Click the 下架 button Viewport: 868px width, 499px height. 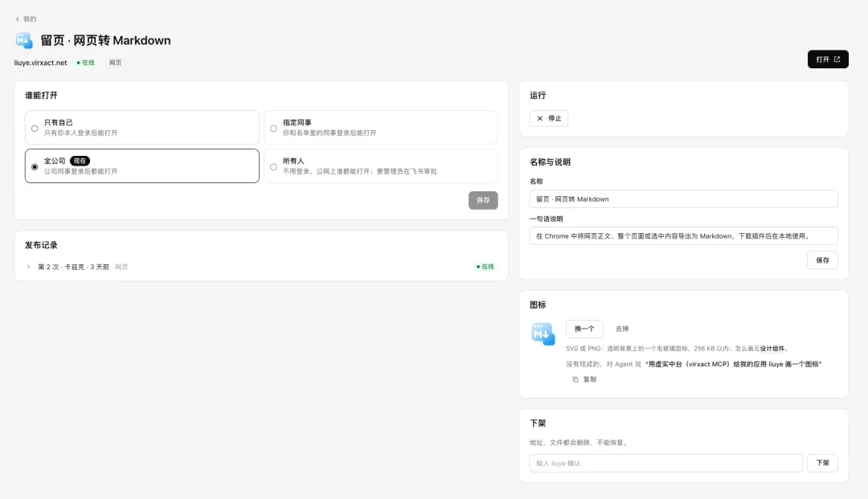click(822, 463)
